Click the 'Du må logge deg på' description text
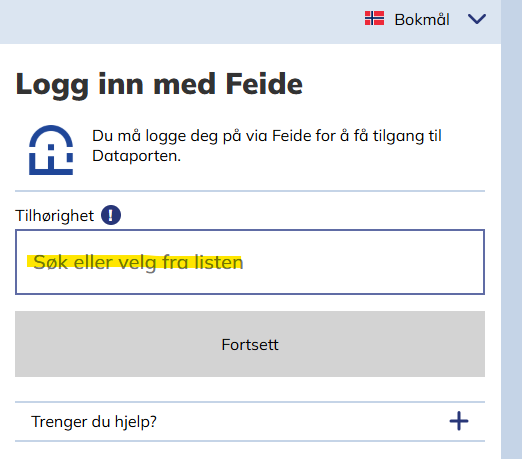 tap(267, 146)
